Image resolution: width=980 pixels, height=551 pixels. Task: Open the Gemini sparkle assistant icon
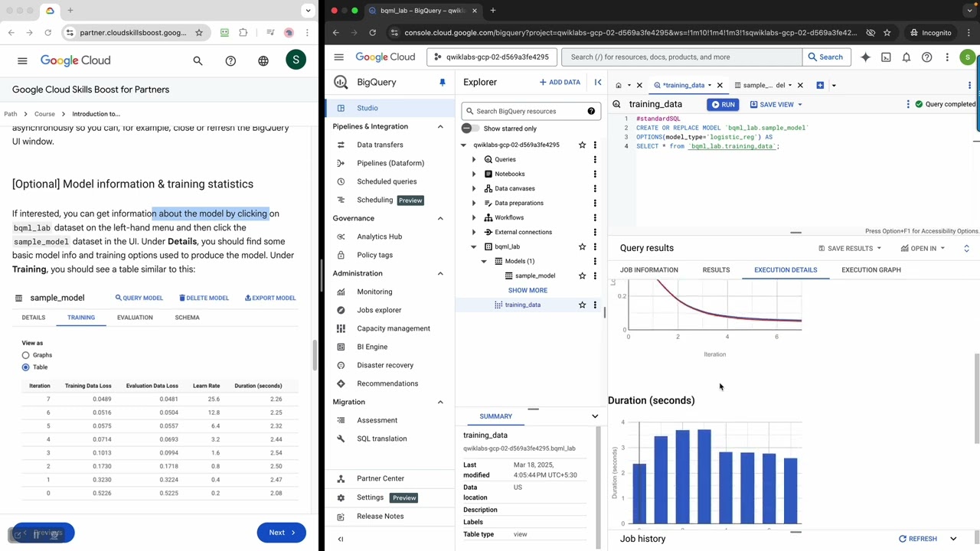(865, 57)
